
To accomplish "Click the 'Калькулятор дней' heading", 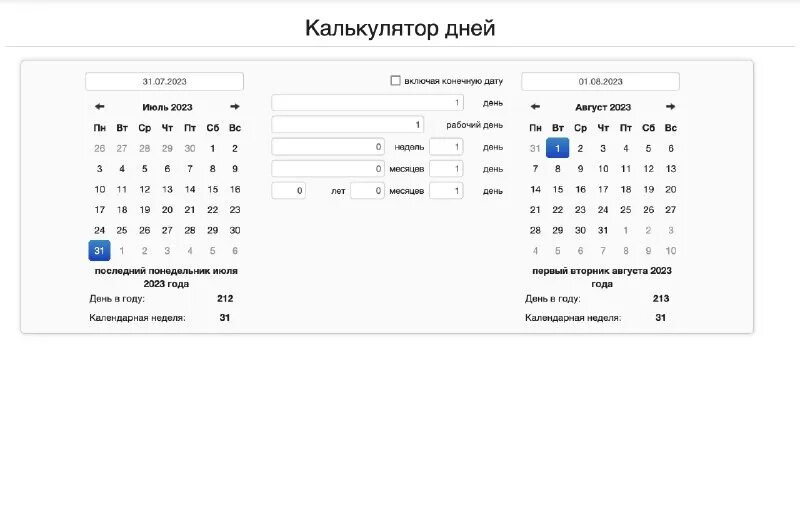I will tap(400, 28).
